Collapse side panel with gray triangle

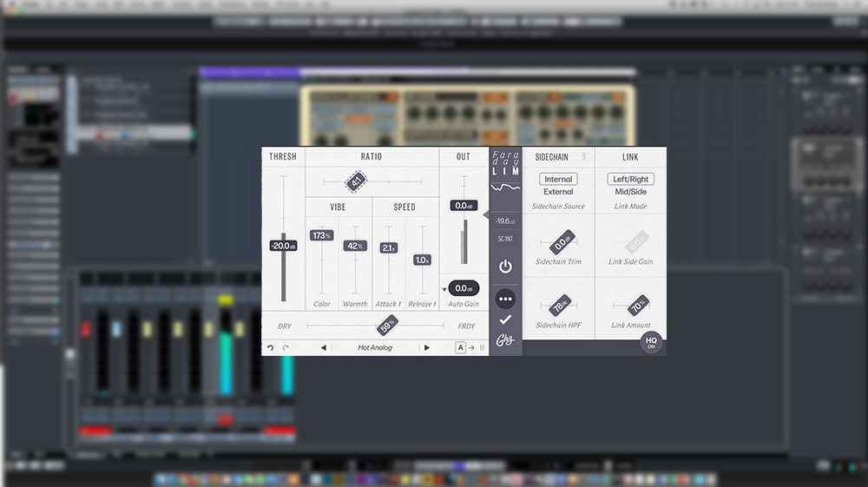point(486,214)
